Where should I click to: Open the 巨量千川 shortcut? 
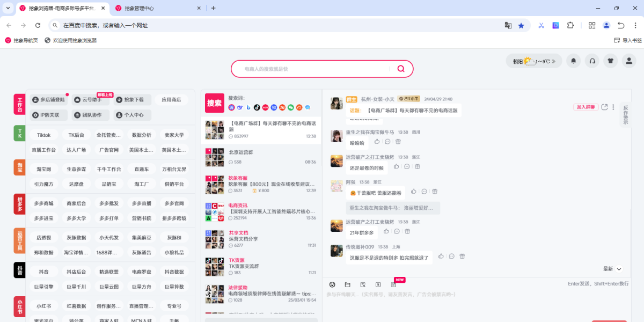76,287
